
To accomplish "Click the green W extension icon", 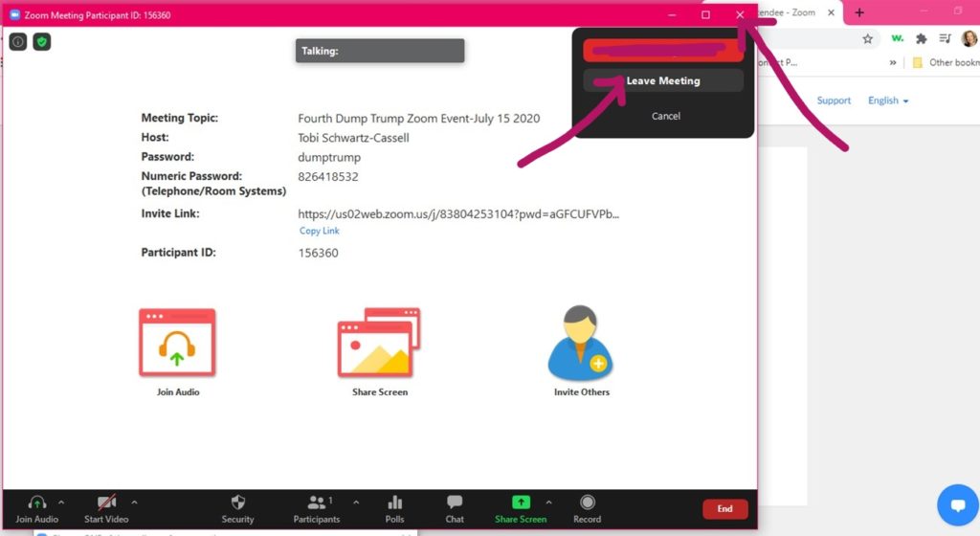I will pyautogui.click(x=897, y=38).
